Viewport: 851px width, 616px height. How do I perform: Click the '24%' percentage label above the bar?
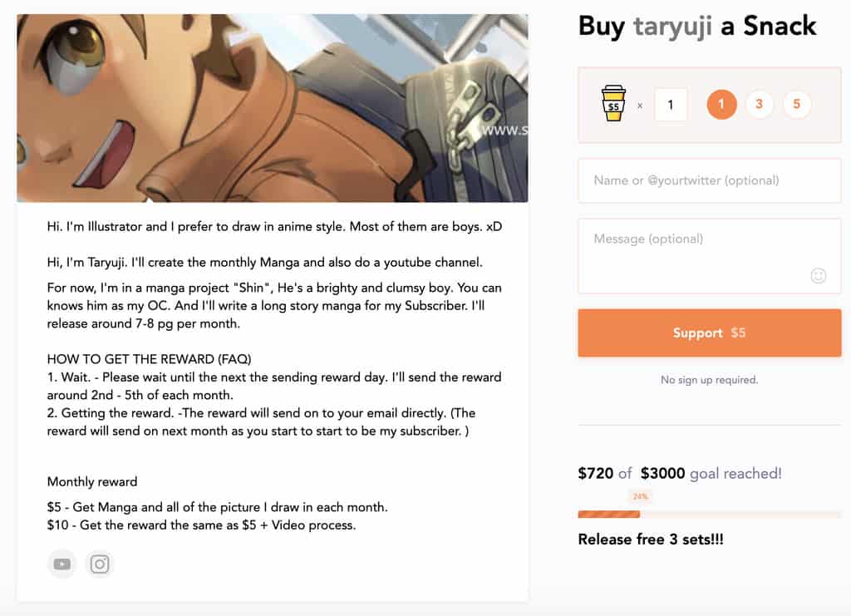pos(640,496)
